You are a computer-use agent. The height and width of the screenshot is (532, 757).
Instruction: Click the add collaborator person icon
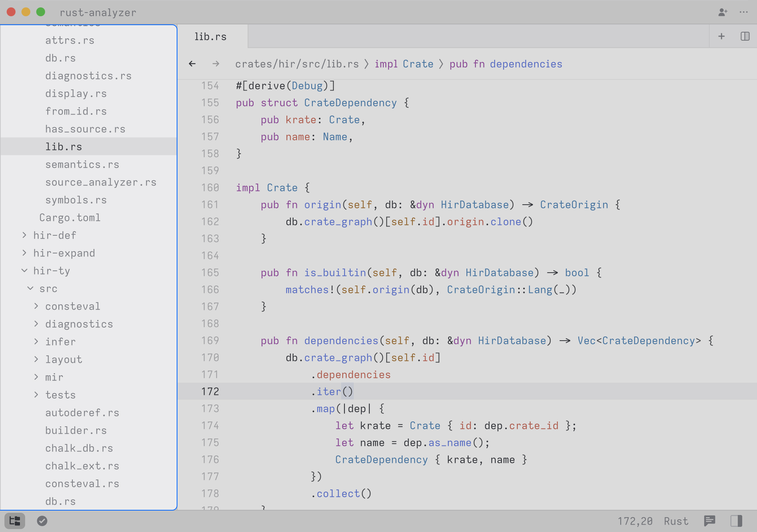pos(723,12)
